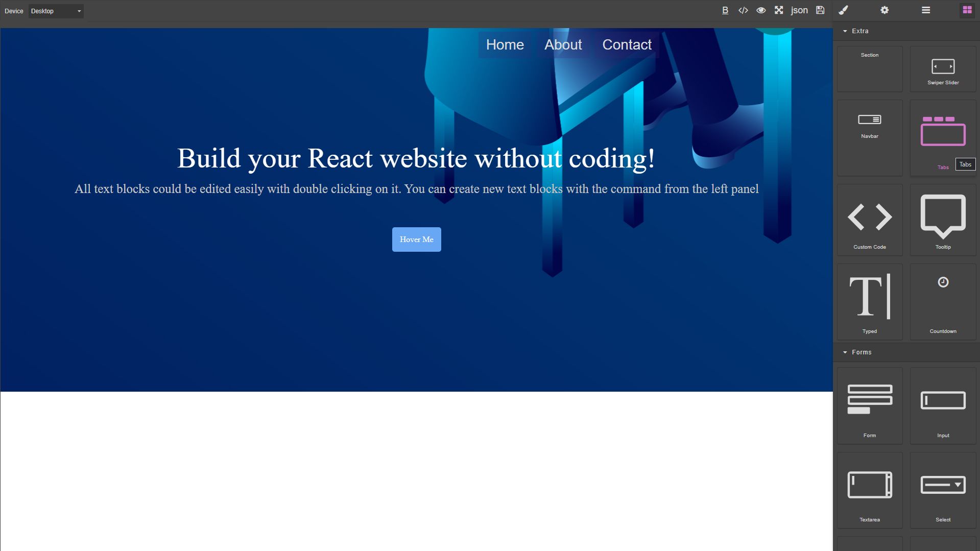Select the Section block
Viewport: 980px width, 551px height.
(870, 69)
